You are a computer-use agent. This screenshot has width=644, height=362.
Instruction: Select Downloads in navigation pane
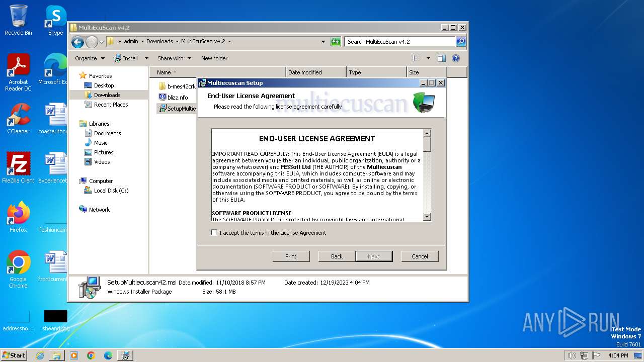107,95
